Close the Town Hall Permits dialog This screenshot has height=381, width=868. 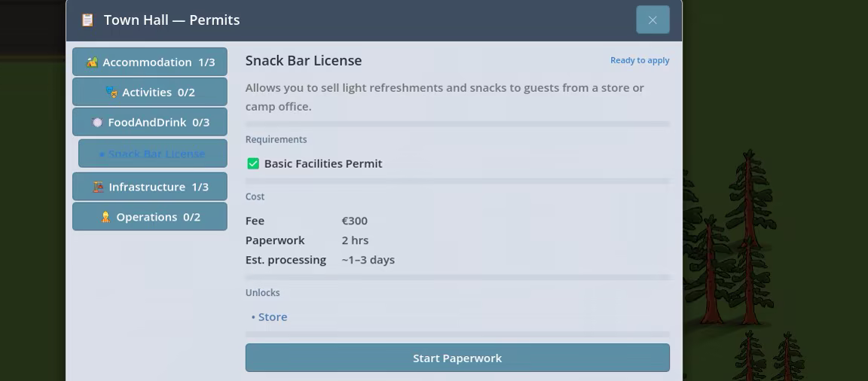coord(653,20)
